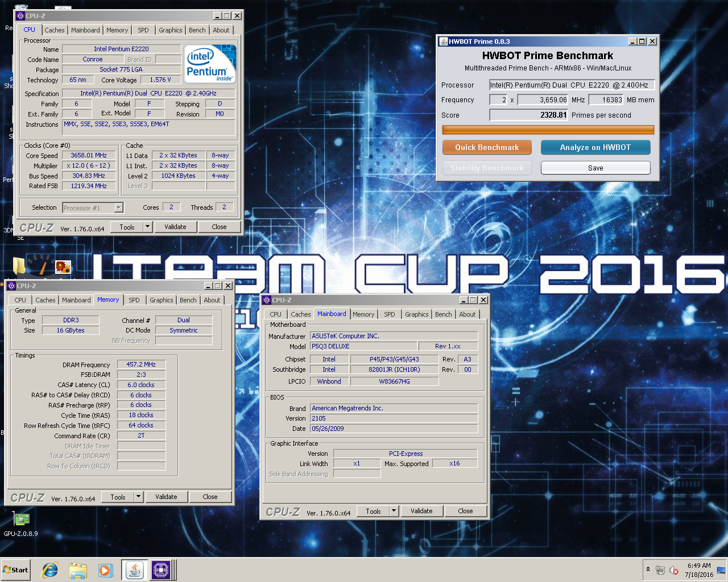Open Internet Explorer from the taskbar
The image size is (728, 582).
pos(50,570)
